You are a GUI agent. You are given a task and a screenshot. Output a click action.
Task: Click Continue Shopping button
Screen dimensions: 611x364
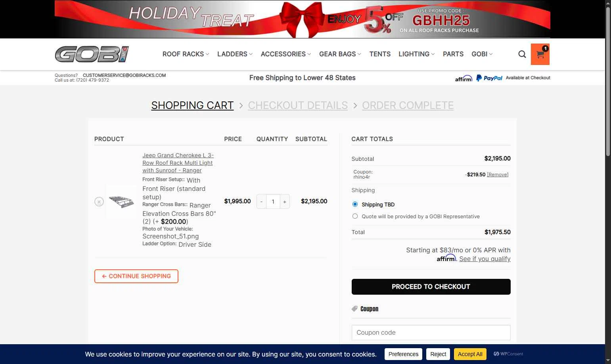[136, 276]
